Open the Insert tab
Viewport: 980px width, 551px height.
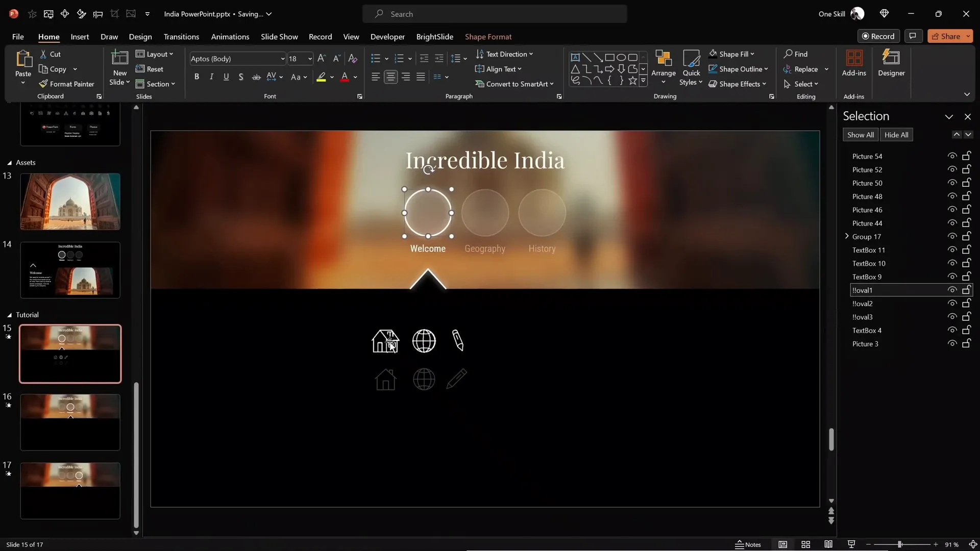click(x=80, y=37)
